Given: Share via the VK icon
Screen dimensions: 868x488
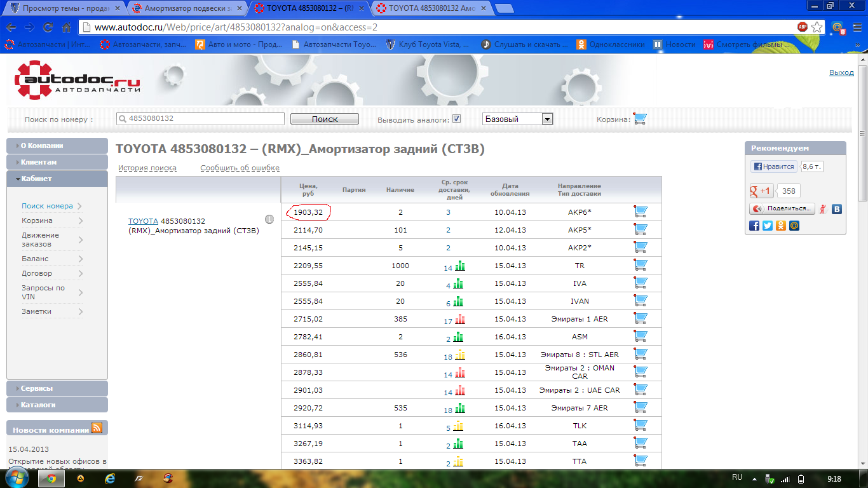Looking at the screenshot, I should [837, 208].
